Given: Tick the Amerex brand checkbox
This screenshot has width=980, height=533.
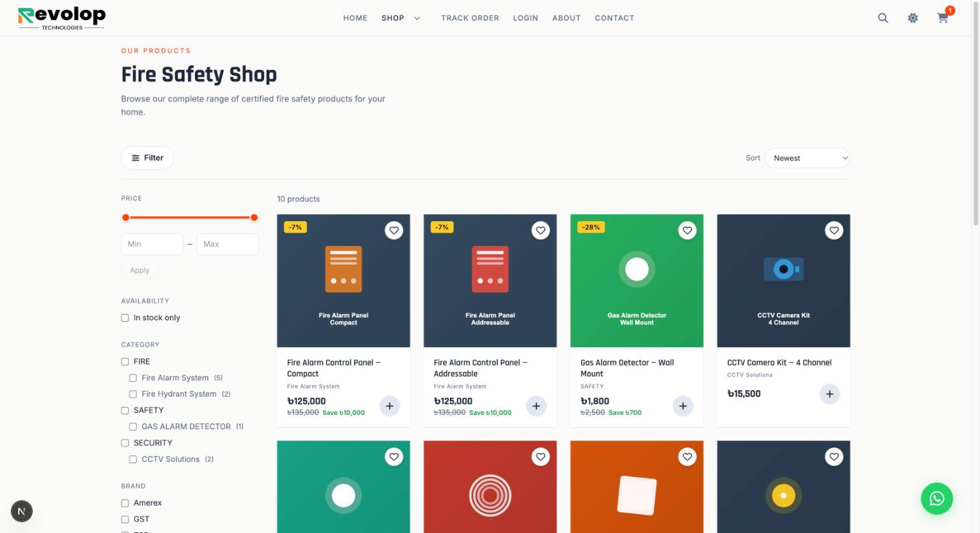Looking at the screenshot, I should coord(125,503).
